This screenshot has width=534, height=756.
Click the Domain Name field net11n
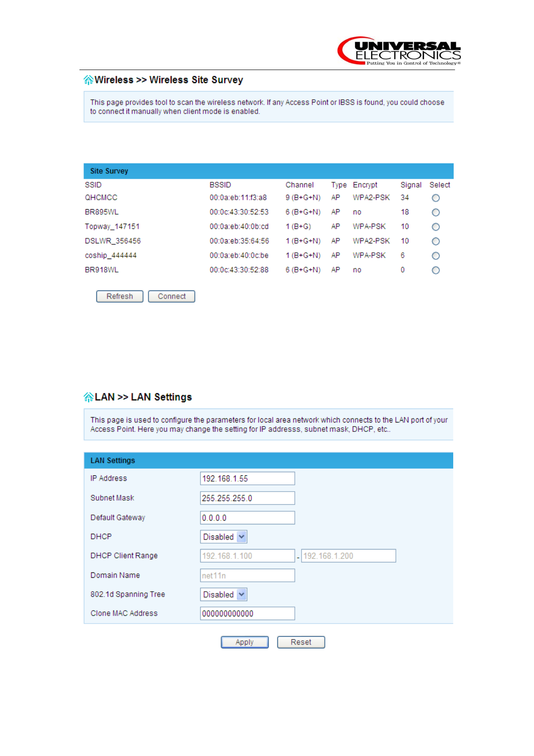click(247, 576)
